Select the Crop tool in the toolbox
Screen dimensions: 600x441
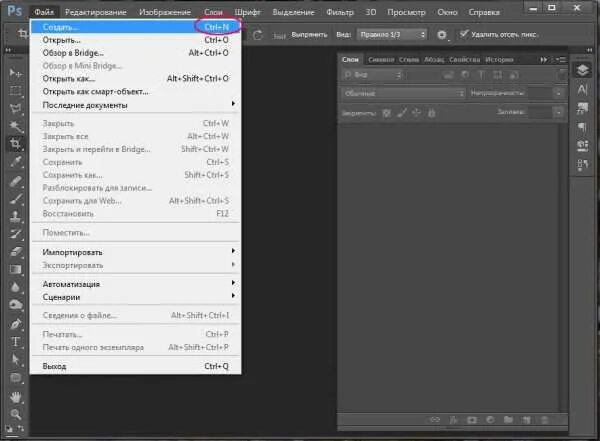(16, 144)
